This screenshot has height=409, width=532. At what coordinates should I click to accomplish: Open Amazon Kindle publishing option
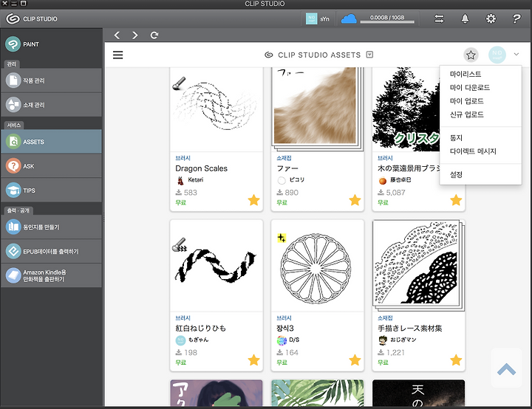point(51,275)
